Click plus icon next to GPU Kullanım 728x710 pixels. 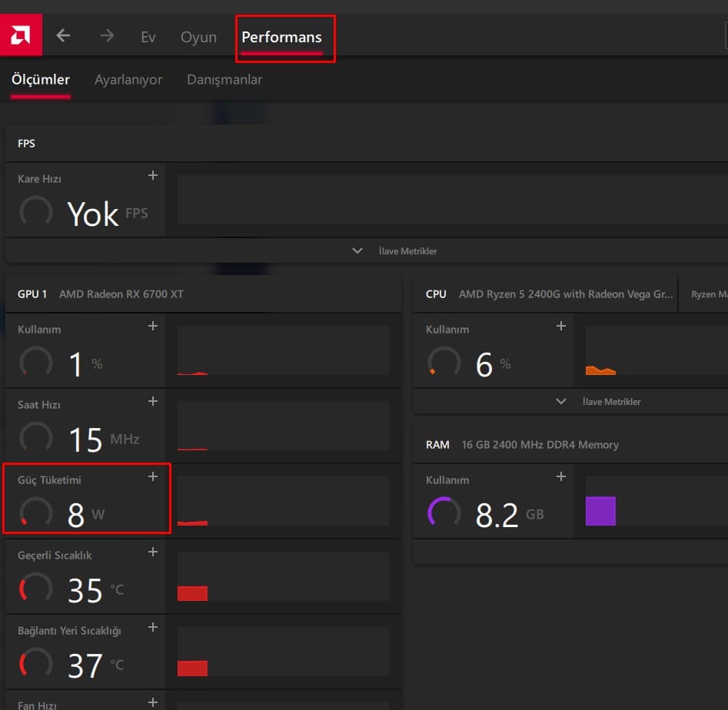[153, 326]
